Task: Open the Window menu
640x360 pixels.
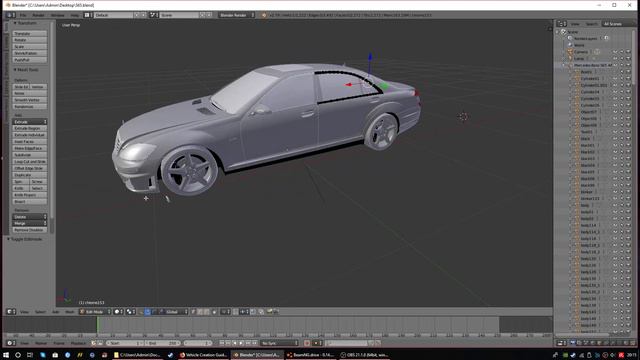Action: [x=58, y=15]
